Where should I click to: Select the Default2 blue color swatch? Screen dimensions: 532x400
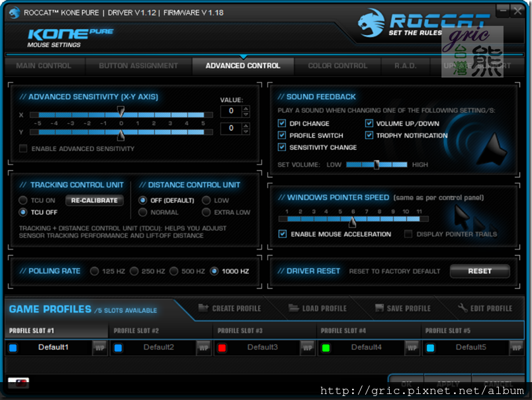[118, 348]
